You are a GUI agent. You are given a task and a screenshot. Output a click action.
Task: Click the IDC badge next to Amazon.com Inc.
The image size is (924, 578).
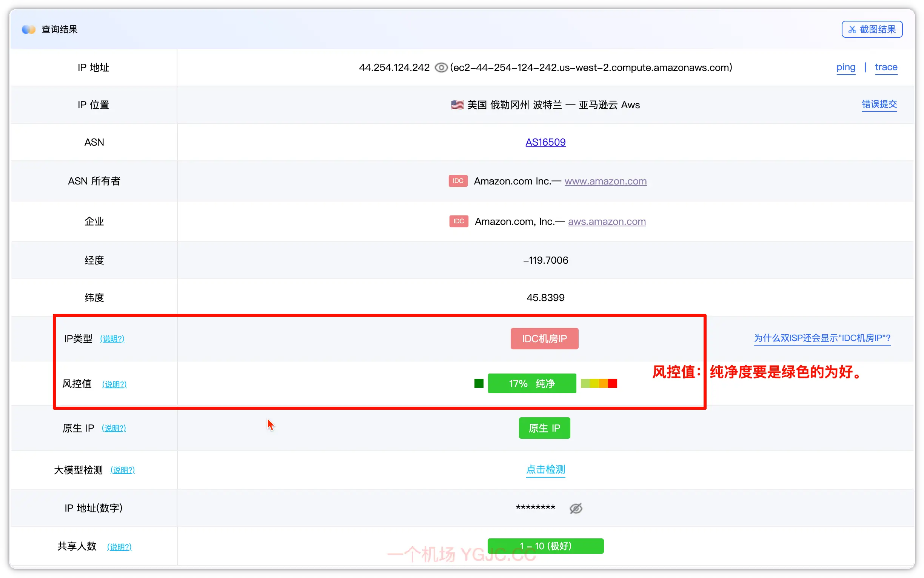(x=458, y=181)
